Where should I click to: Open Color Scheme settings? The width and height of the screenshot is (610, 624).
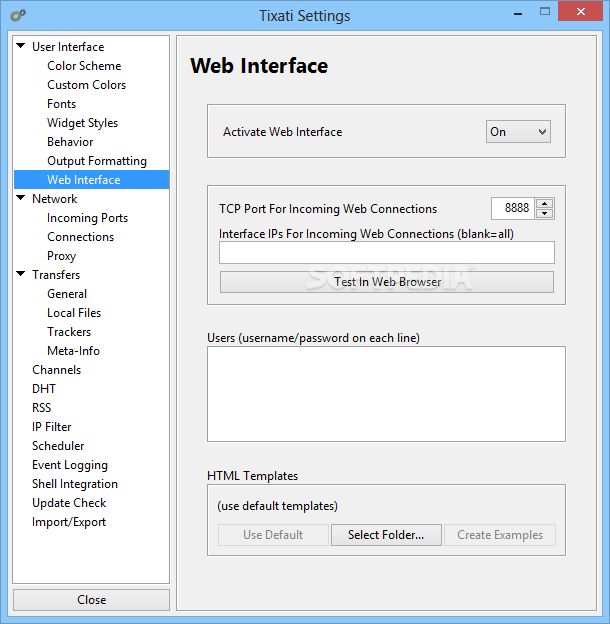coord(84,66)
